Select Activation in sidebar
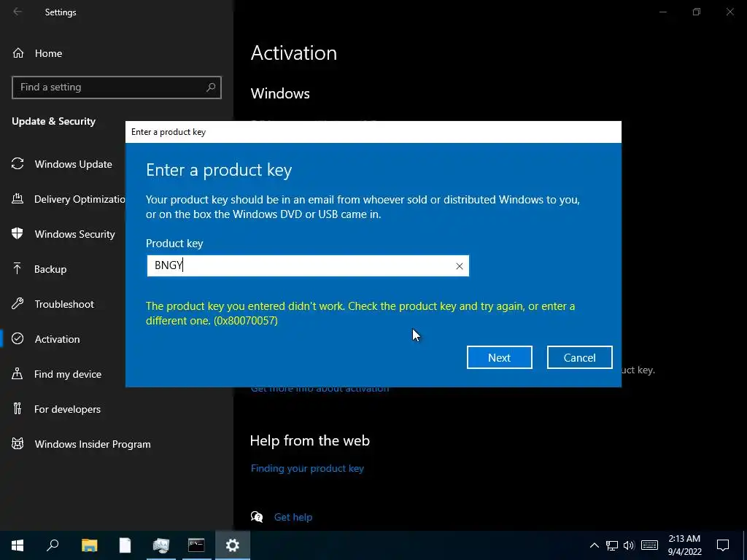747x560 pixels. pyautogui.click(x=57, y=339)
